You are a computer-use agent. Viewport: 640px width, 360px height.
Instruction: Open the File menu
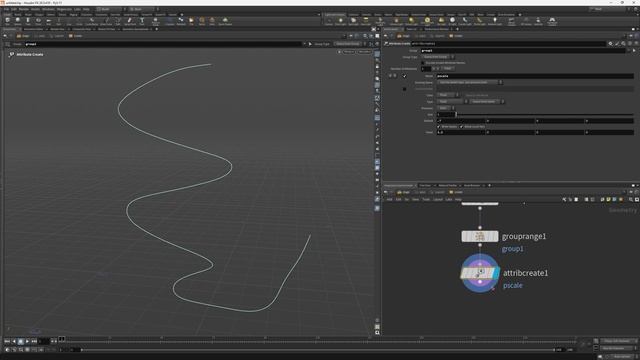(x=7, y=9)
